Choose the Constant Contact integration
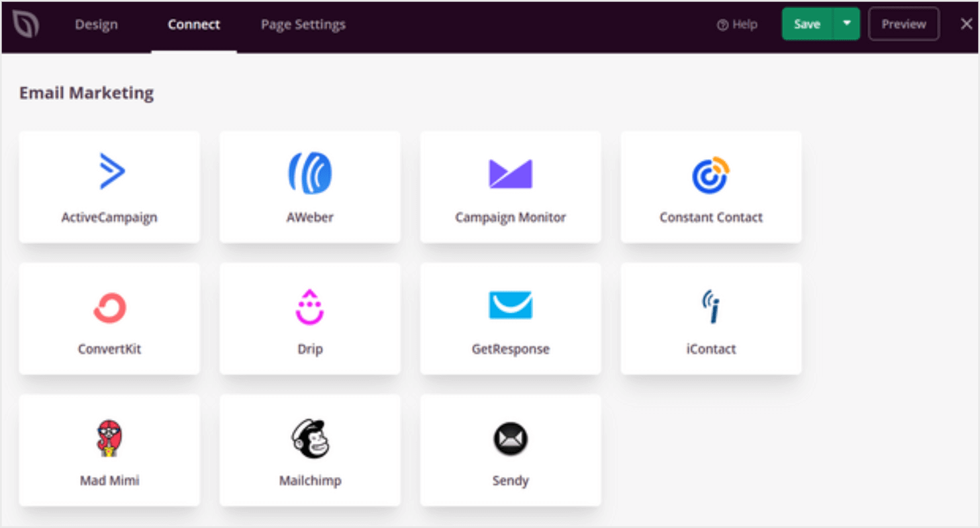The height and width of the screenshot is (528, 980). 710,186
